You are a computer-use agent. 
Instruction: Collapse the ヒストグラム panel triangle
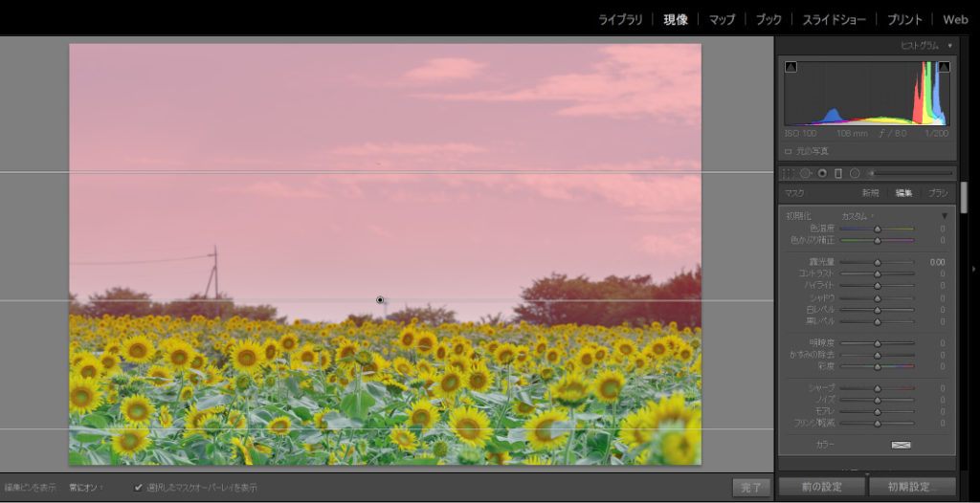950,46
